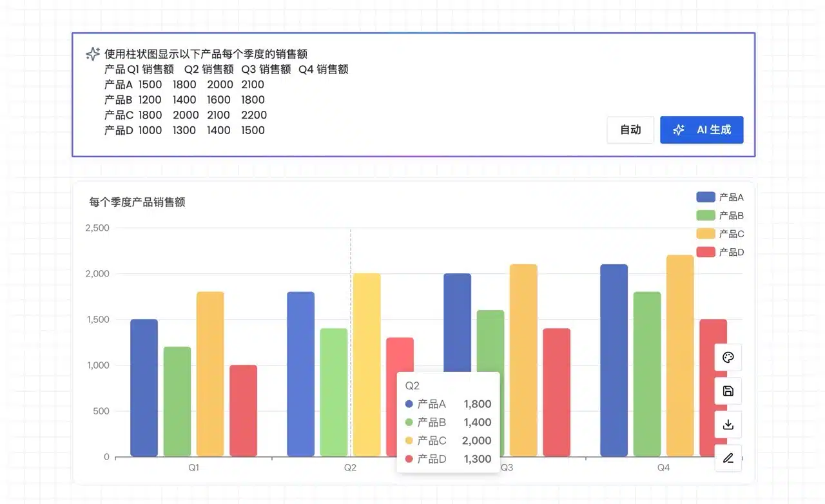Viewport: 825px width, 504px height.
Task: Click the Q4 axis label
Action: pos(663,468)
